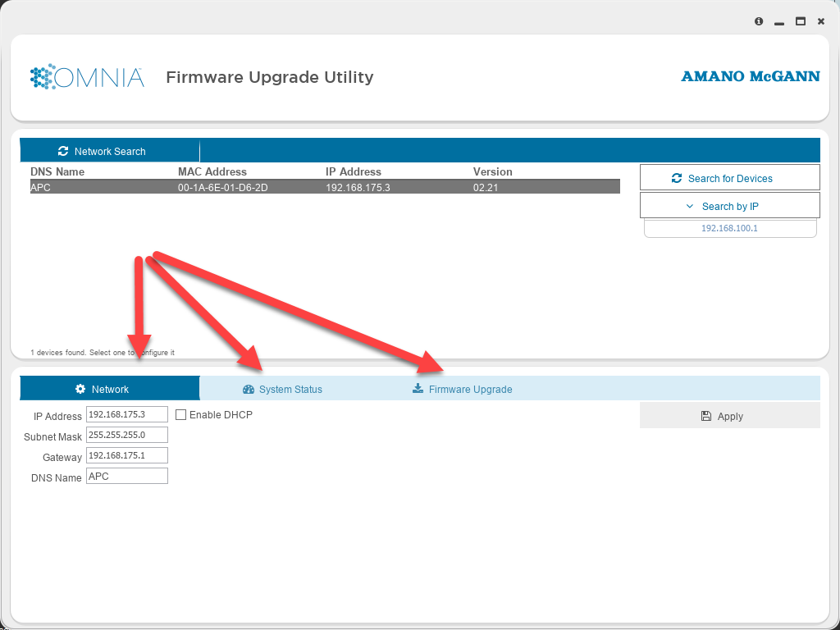This screenshot has width=840, height=630.
Task: Click version 02.21 cell
Action: pos(486,188)
